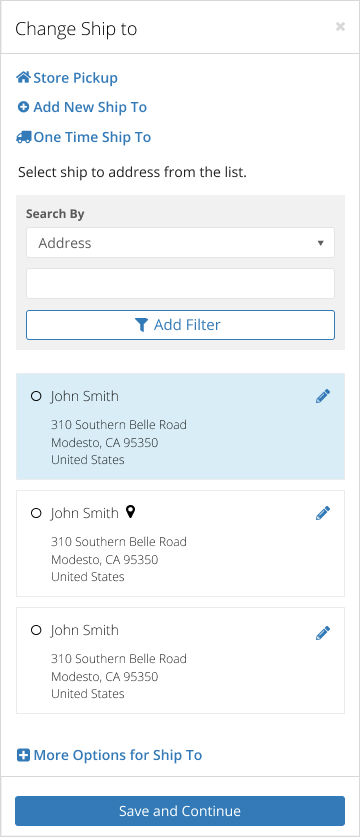Click the plus icon for More Options for Ship To
Screen dimensions: 360x837
tap(24, 755)
